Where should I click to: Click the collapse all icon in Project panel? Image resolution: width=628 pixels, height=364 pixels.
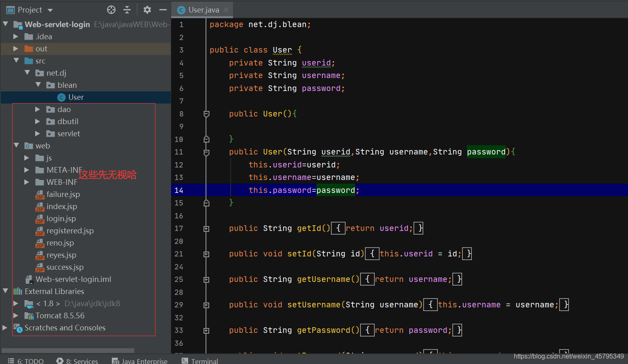click(x=127, y=10)
